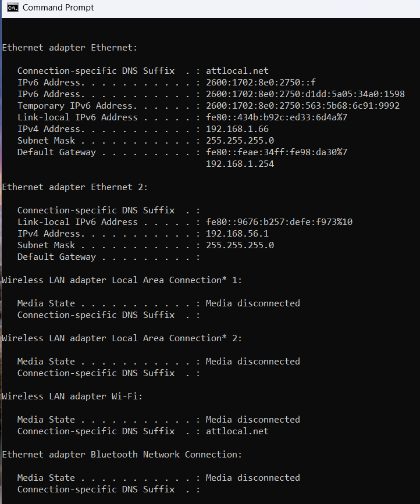
Task: Click Media disconnected under Bluetooth Network Connection
Action: [253, 478]
